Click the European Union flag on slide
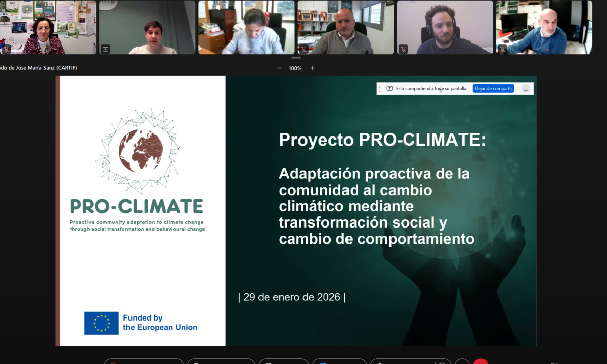607x364 pixels. 102,323
